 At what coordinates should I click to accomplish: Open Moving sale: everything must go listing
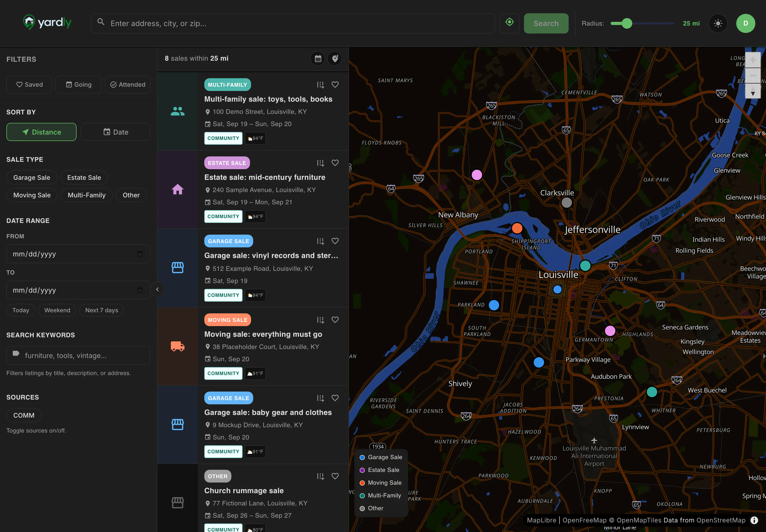coord(263,334)
